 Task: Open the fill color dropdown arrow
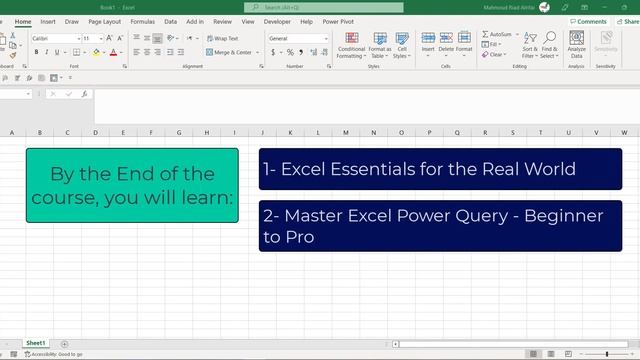(104, 52)
